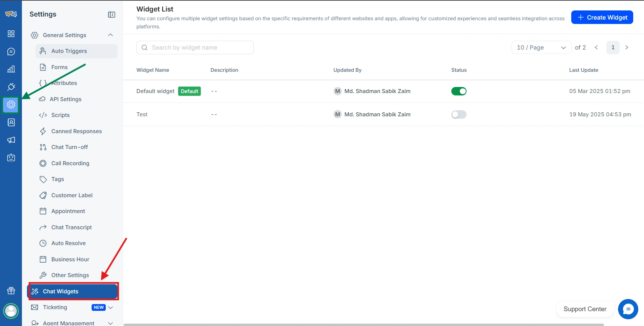
Task: Open the 10 / Page dropdown
Action: point(541,48)
